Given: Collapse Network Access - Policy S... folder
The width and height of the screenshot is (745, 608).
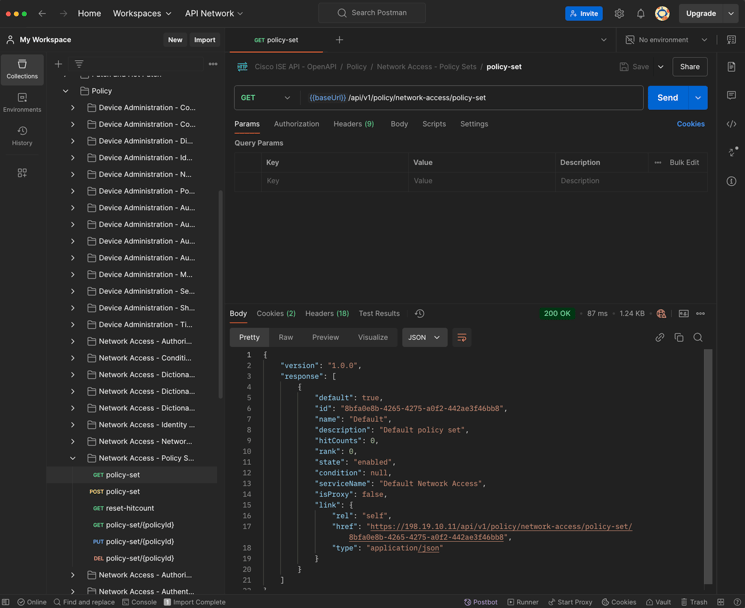Looking at the screenshot, I should [x=73, y=458].
